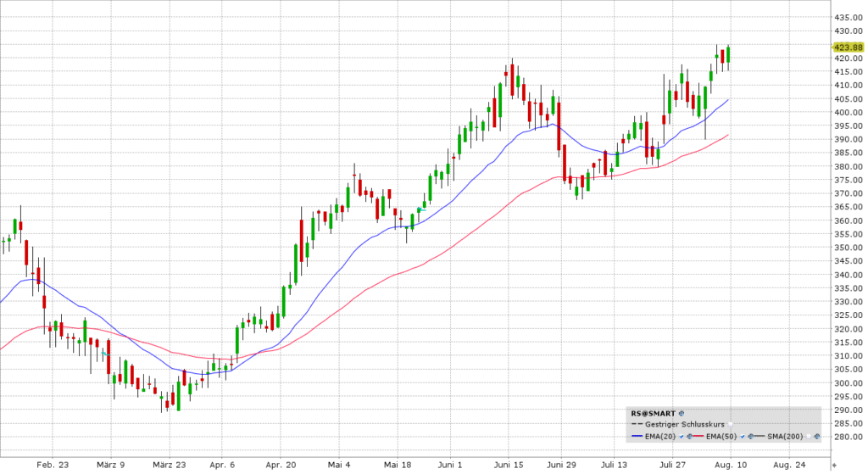Image resolution: width=868 pixels, height=474 pixels.
Task: Click the Mai 18 date label
Action: 398,465
